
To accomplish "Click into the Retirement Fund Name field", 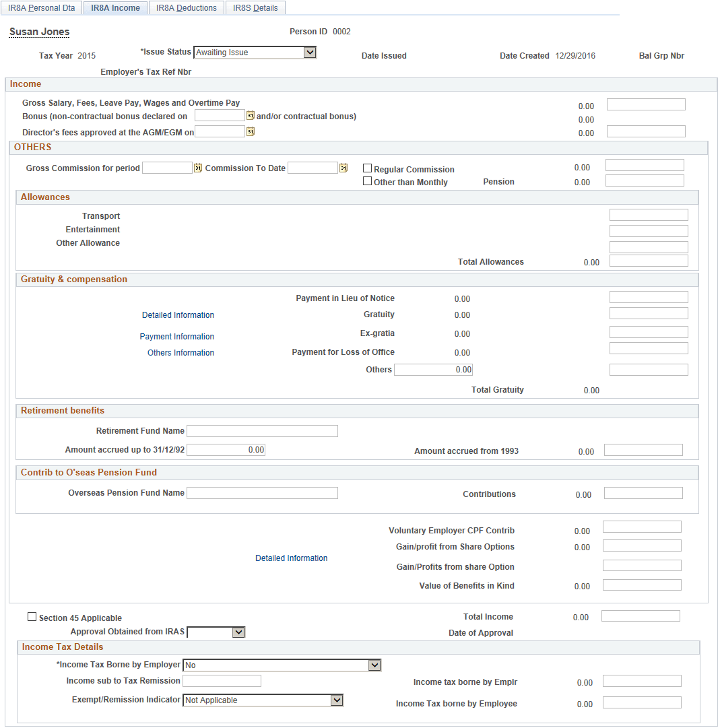I will (262, 430).
